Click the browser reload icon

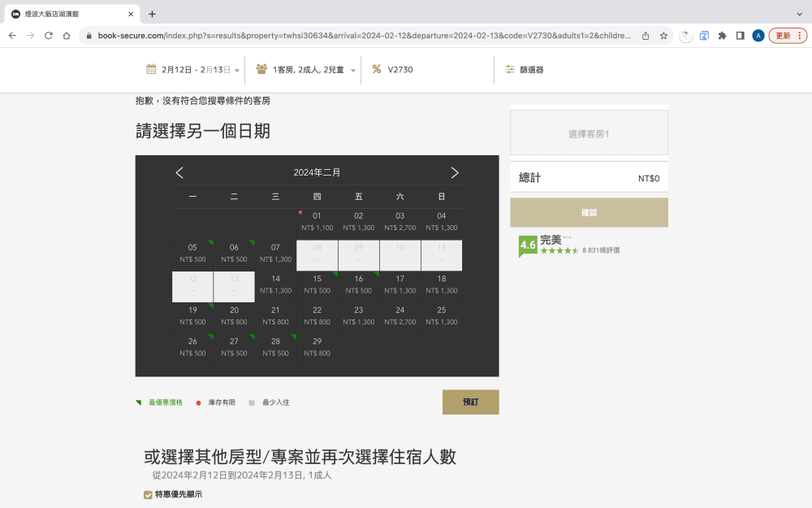tap(50, 36)
